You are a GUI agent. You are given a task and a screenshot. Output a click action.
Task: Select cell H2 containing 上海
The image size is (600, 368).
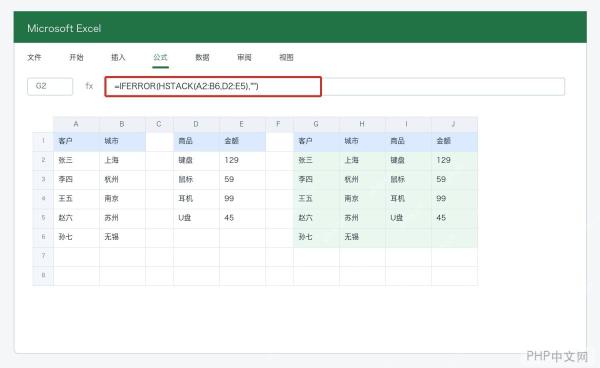tap(362, 160)
